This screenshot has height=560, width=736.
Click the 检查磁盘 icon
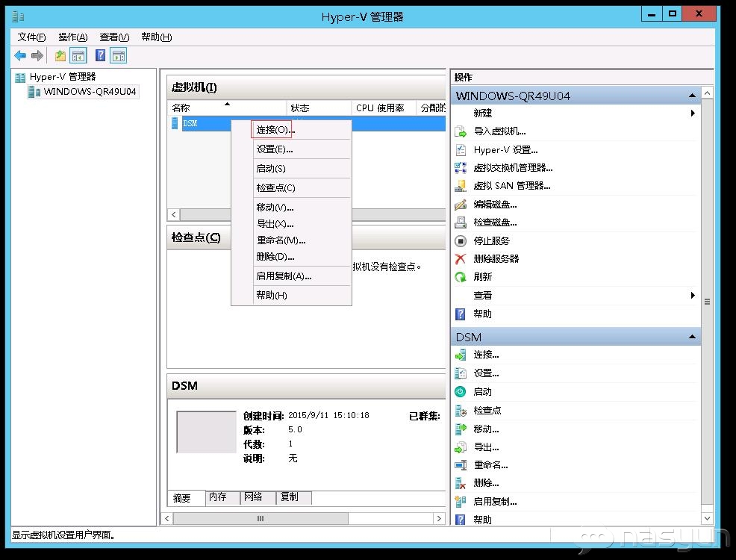point(461,223)
